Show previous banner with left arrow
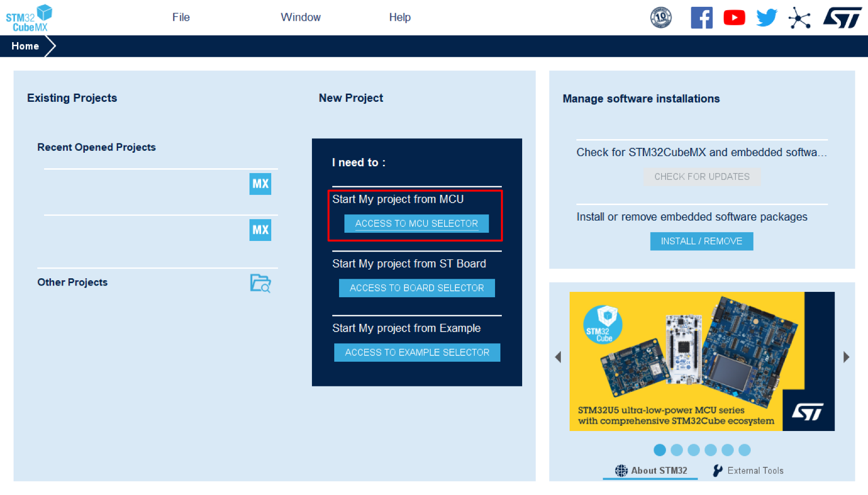Screen dimensions: 868x495 click(558, 357)
